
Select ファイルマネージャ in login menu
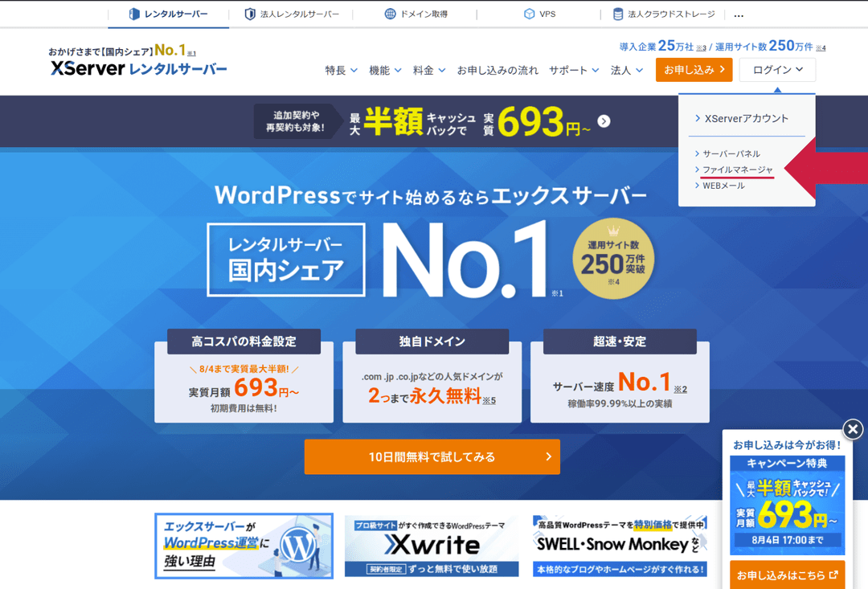pos(734,170)
